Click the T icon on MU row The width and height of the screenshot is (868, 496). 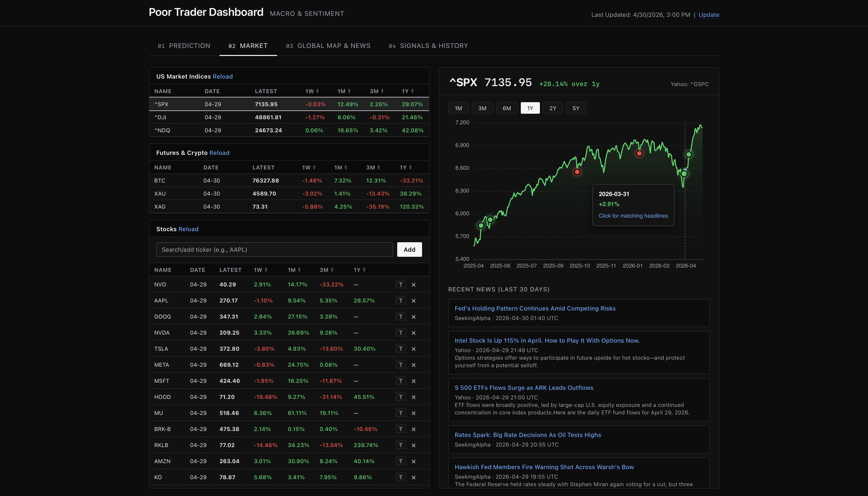[401, 413]
